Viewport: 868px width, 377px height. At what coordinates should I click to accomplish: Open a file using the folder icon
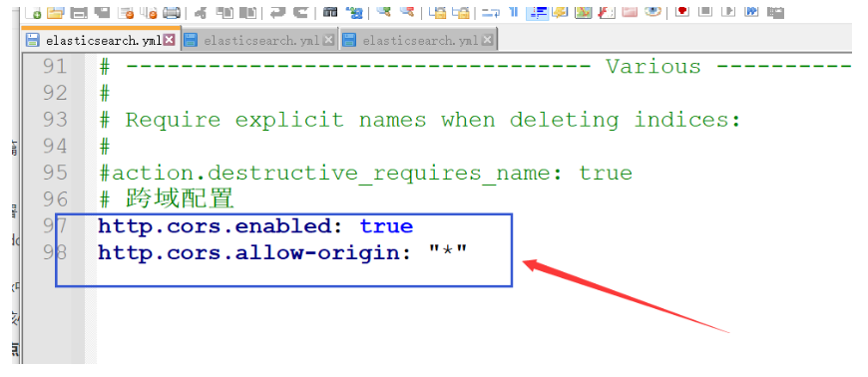(x=55, y=12)
